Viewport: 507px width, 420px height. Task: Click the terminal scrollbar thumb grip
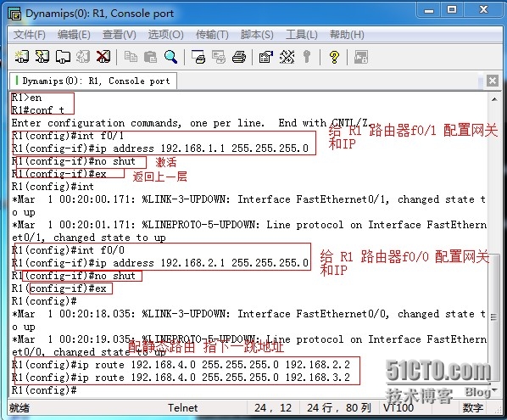tap(493, 317)
